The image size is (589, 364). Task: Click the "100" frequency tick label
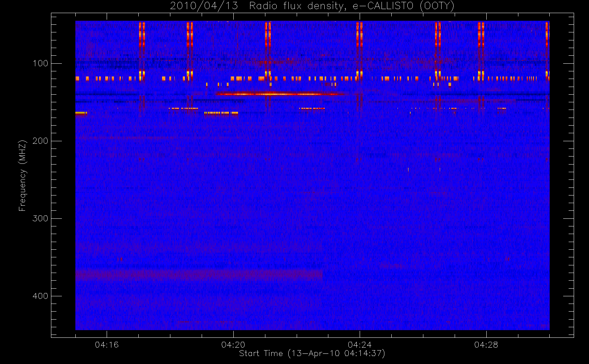click(40, 63)
